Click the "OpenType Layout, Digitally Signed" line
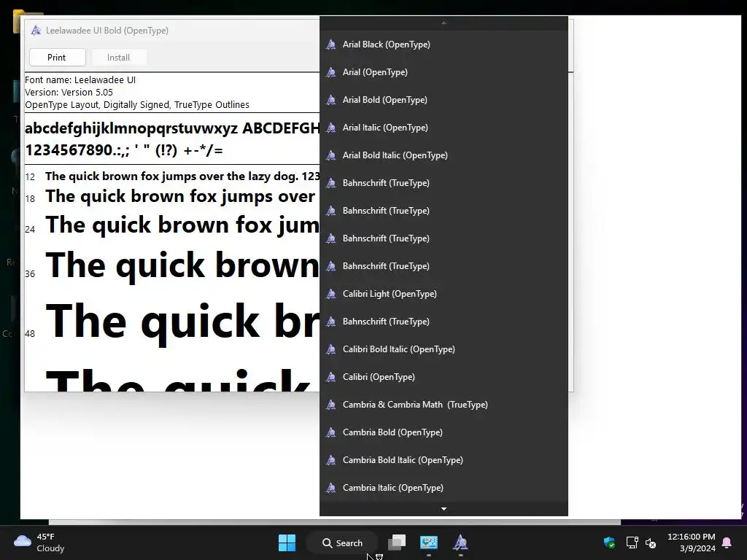 (x=137, y=105)
